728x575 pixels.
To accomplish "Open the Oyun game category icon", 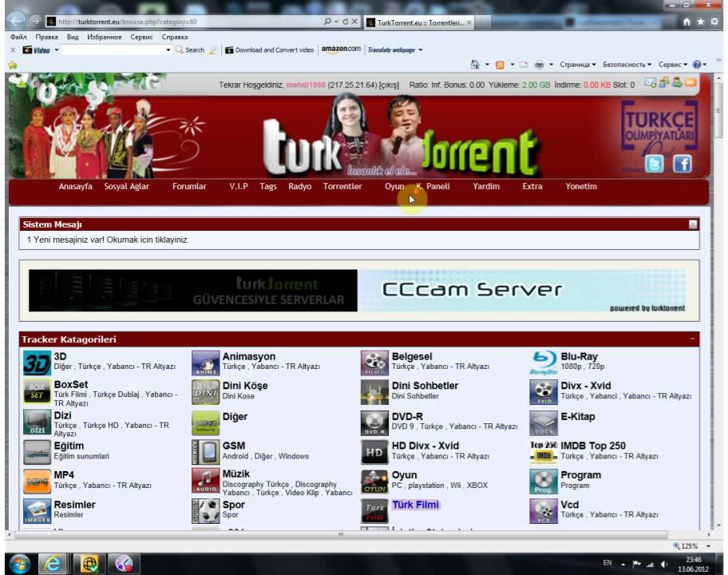I will 374,482.
